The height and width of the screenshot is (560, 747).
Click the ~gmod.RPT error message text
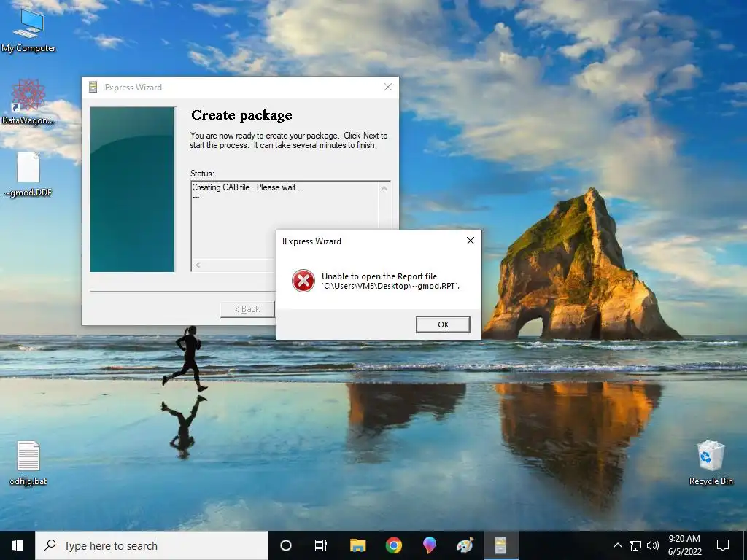tap(390, 281)
